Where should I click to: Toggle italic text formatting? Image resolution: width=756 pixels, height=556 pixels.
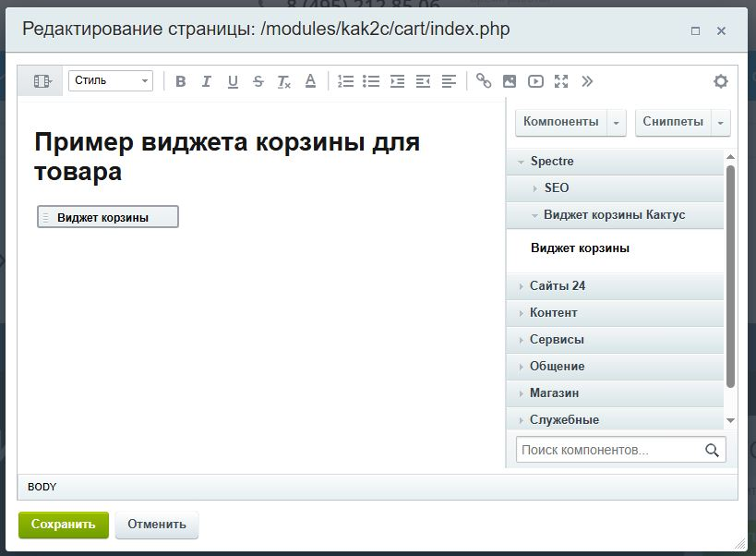tap(207, 81)
